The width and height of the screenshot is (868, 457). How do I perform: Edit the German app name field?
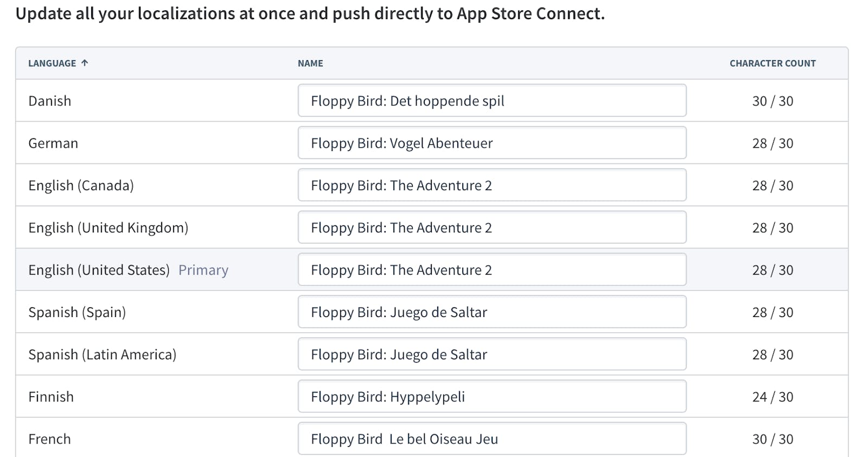point(492,143)
